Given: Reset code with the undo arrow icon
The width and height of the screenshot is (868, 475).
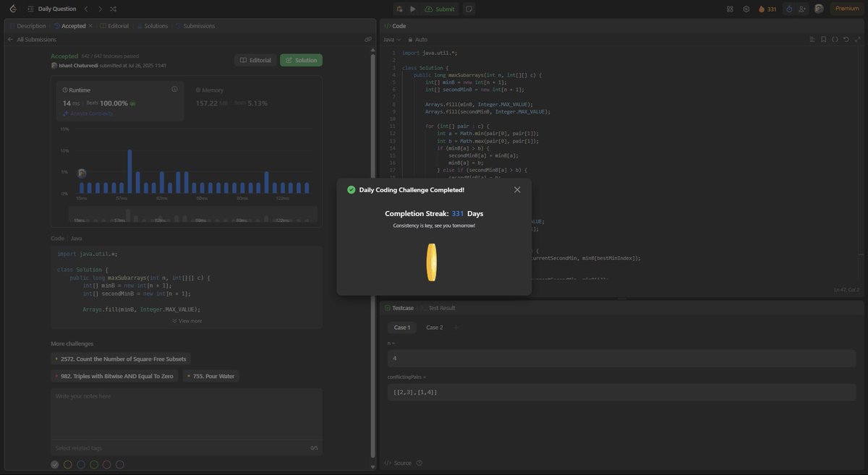Looking at the screenshot, I should coord(846,39).
